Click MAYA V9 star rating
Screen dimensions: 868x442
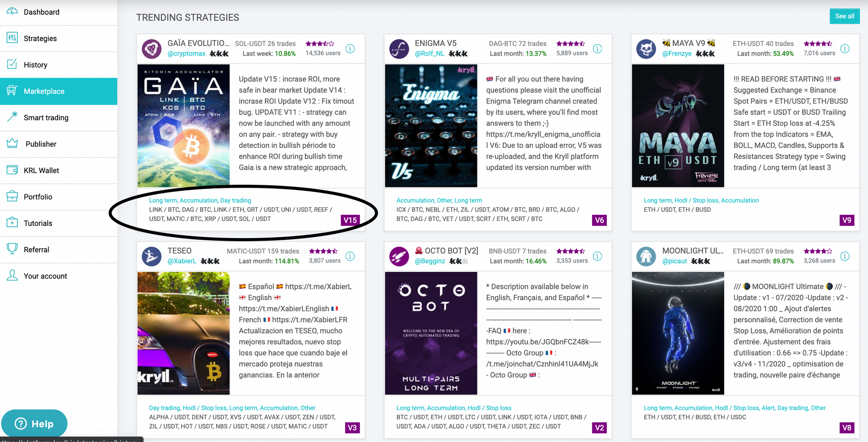[x=818, y=44]
